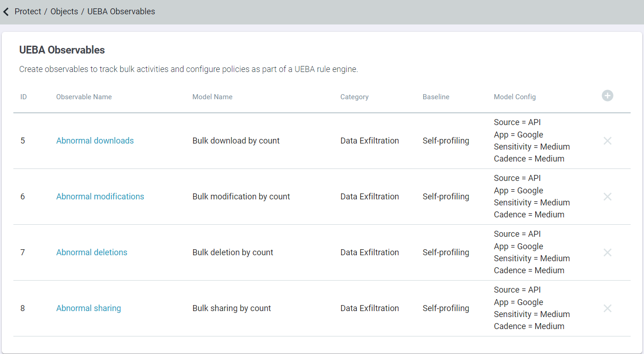Screen dimensions: 644x354
Task: Click the UEBA Observables breadcrumb item
Action: tap(121, 12)
